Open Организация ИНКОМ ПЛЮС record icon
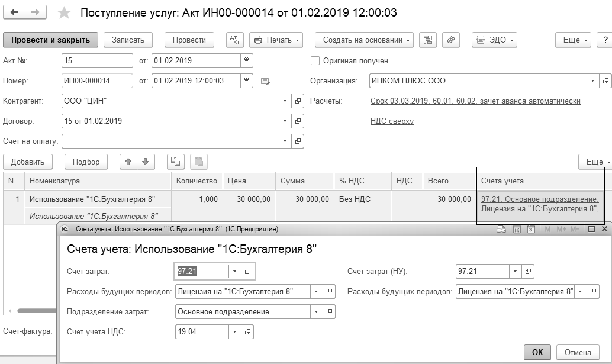The image size is (612, 364). coord(605,80)
